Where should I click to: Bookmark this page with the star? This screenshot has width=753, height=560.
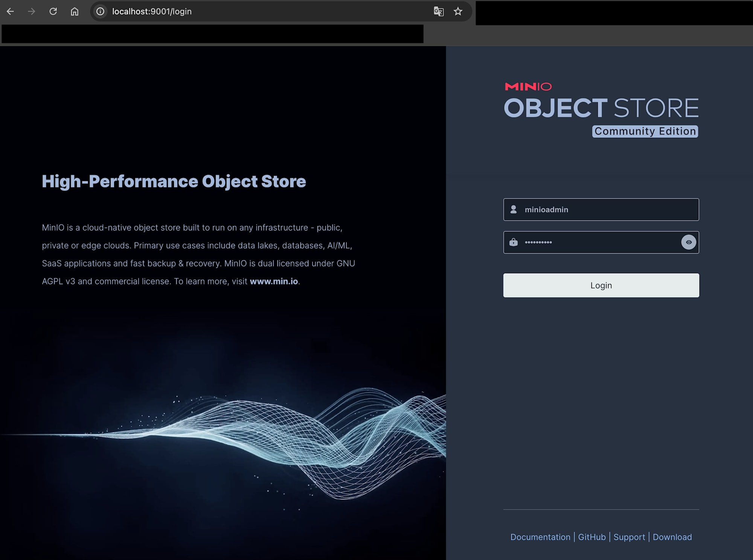click(x=458, y=12)
